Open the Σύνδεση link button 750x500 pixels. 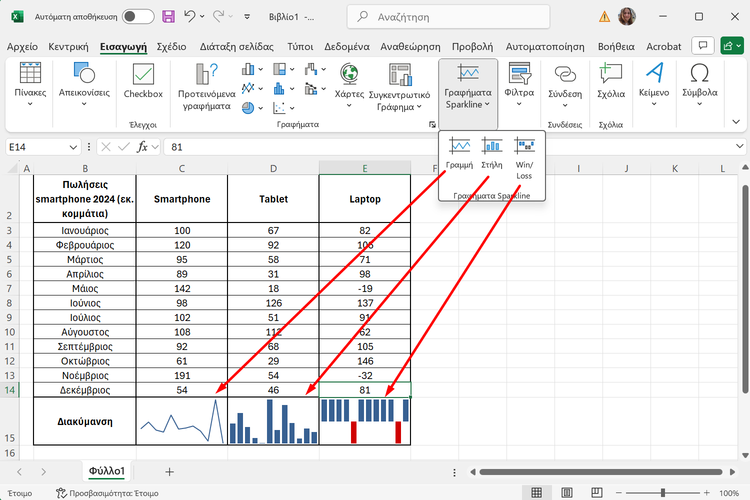[x=565, y=86]
